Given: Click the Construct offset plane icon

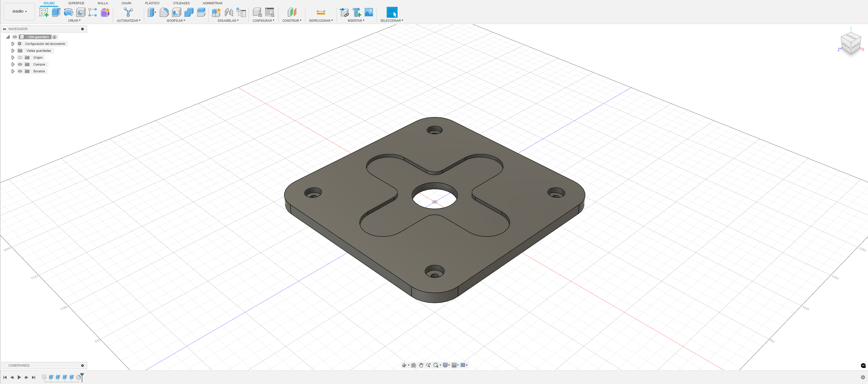Looking at the screenshot, I should pyautogui.click(x=292, y=13).
